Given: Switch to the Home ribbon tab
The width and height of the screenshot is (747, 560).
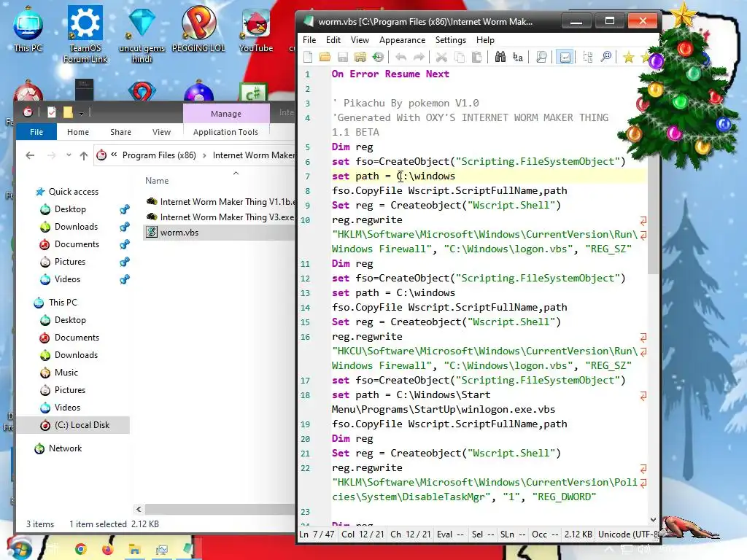Looking at the screenshot, I should 77,132.
